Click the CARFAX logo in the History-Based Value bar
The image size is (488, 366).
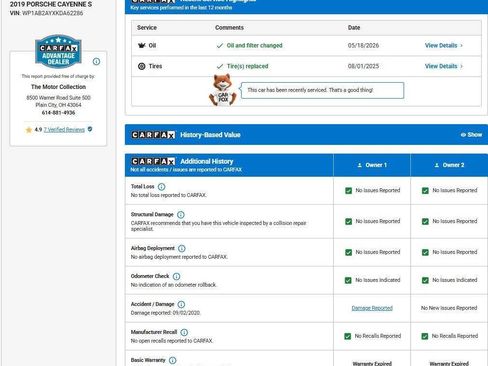click(153, 135)
